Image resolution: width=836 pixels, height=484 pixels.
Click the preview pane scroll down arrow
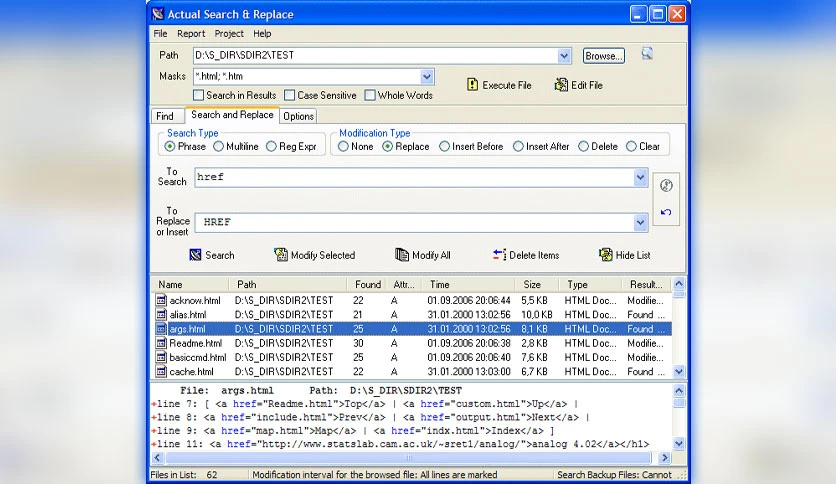pyautogui.click(x=679, y=443)
